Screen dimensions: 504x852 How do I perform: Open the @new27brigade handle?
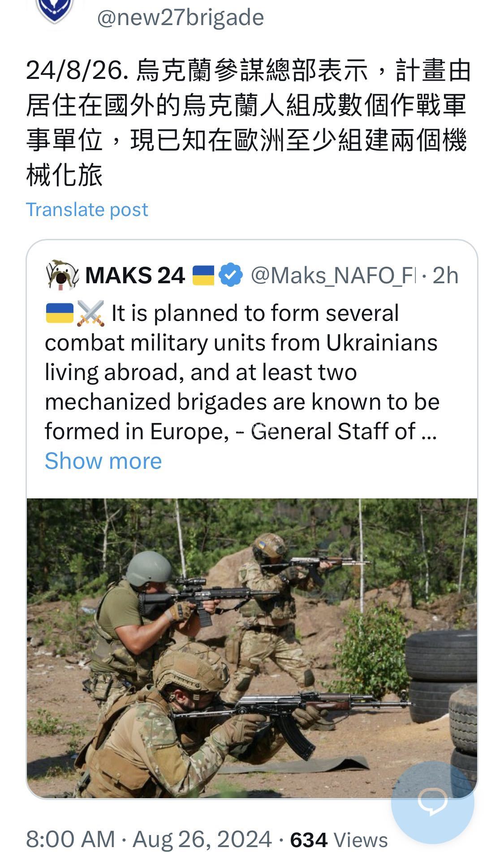coord(181,18)
